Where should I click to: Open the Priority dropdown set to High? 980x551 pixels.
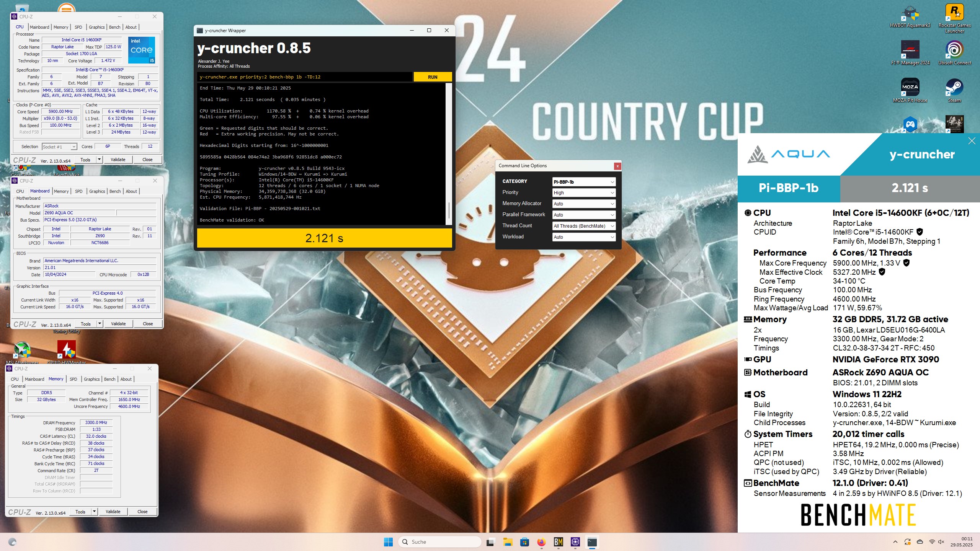tap(584, 192)
